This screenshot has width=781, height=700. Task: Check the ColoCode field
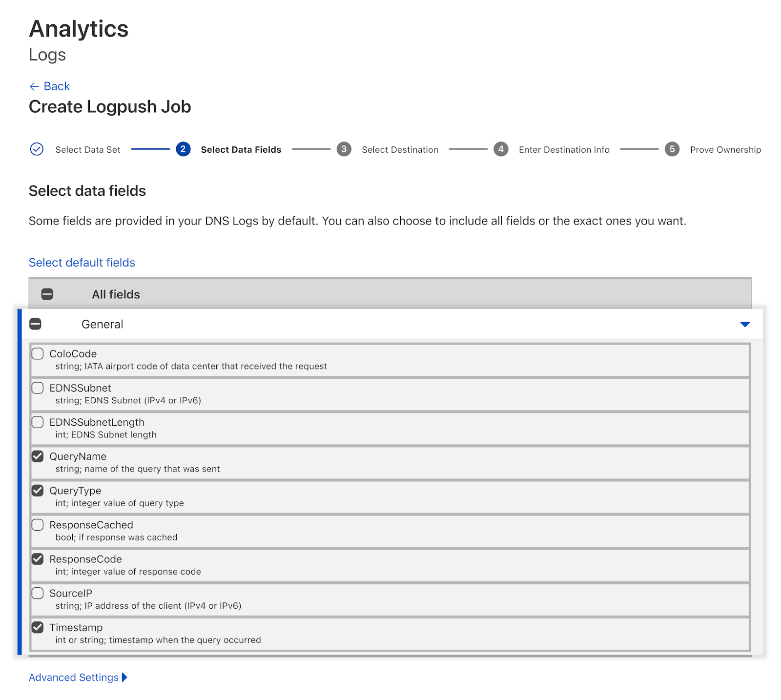38,353
